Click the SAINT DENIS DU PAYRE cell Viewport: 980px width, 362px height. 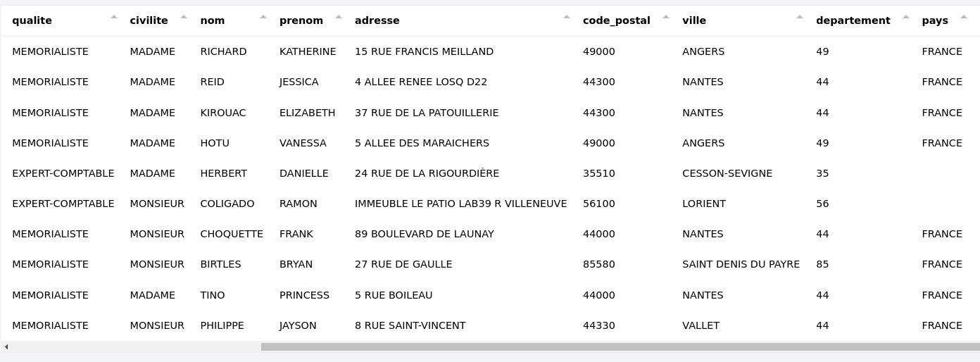(741, 264)
